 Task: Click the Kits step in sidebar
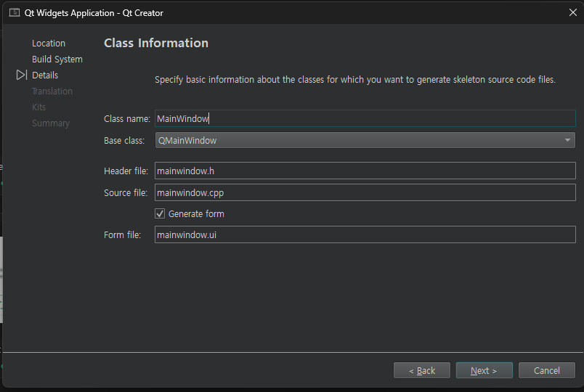pos(39,107)
